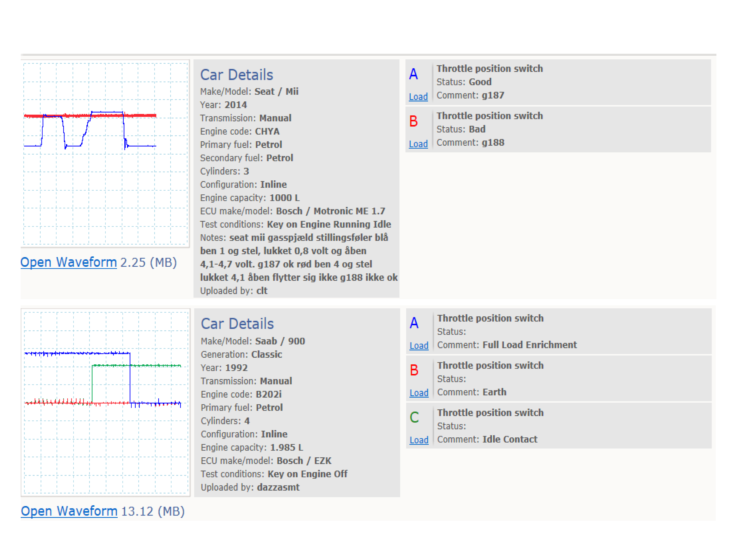
Task: Click the Seat Car Details heading
Action: click(236, 75)
